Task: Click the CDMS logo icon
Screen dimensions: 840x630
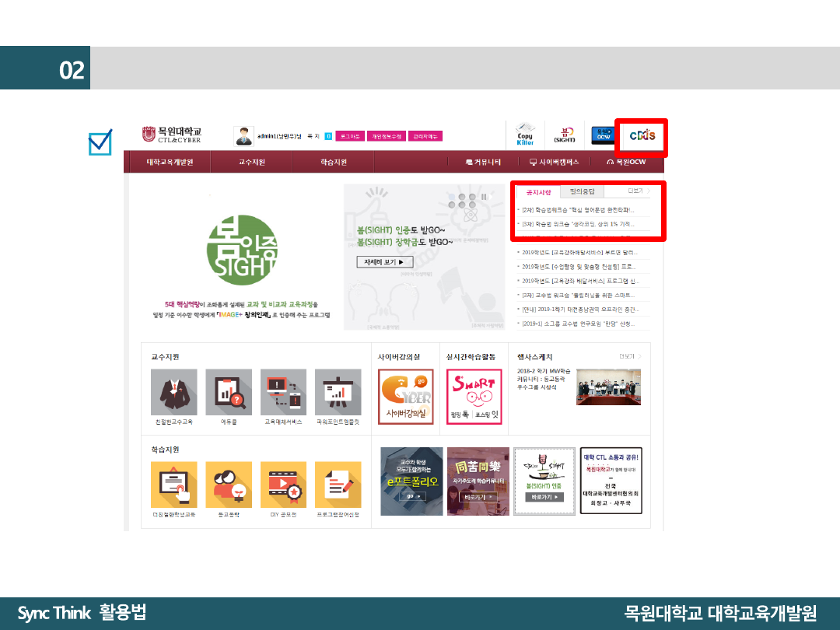Action: 642,135
